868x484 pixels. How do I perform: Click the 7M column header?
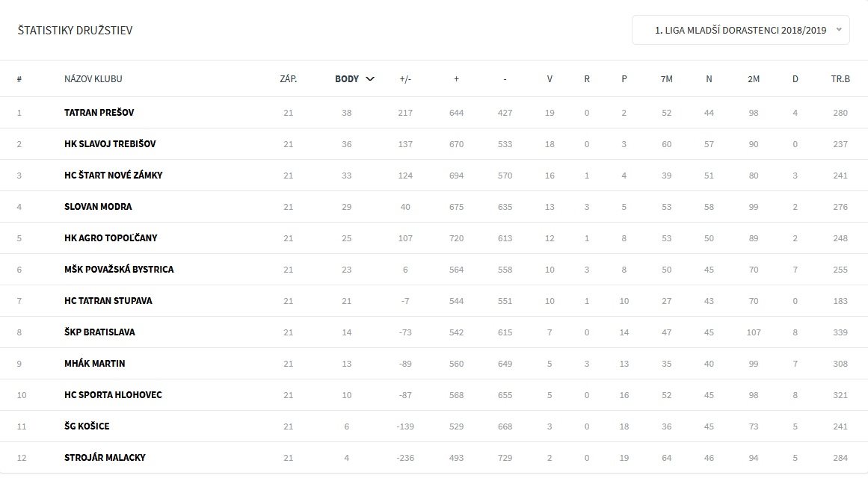point(666,79)
